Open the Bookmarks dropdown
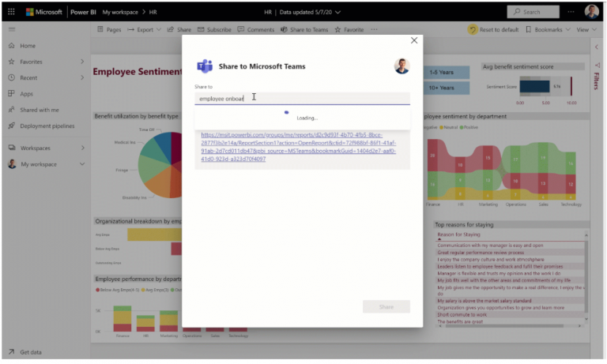The height and width of the screenshot is (364, 607). 549,29
